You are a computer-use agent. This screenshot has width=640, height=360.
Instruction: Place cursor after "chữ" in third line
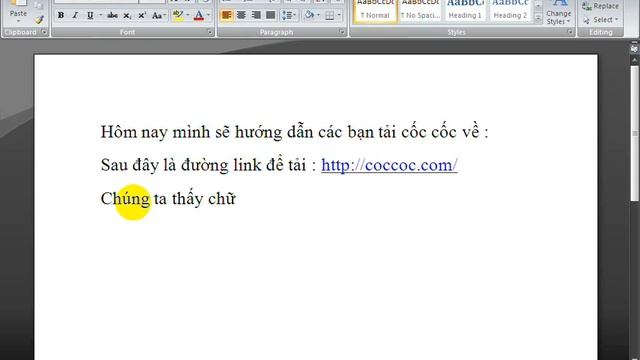click(237, 199)
